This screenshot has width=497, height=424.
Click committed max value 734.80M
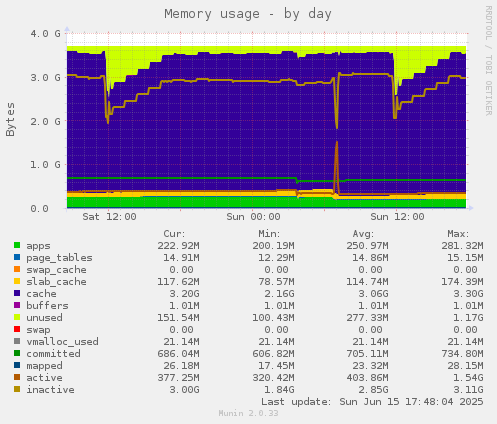click(462, 354)
